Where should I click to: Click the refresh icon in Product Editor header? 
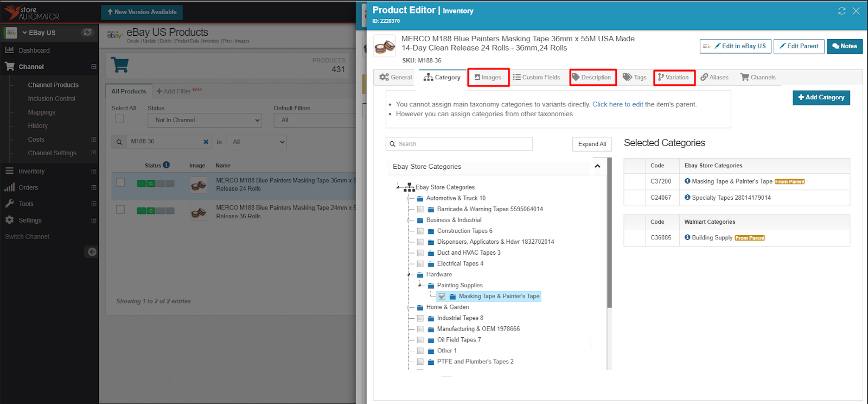pos(841,11)
